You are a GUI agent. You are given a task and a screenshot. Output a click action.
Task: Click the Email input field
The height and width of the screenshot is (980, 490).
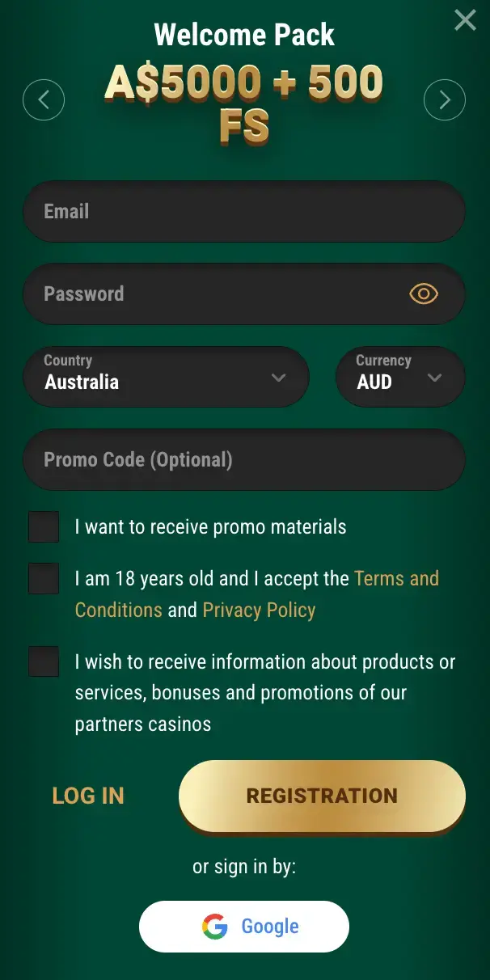[x=243, y=212]
